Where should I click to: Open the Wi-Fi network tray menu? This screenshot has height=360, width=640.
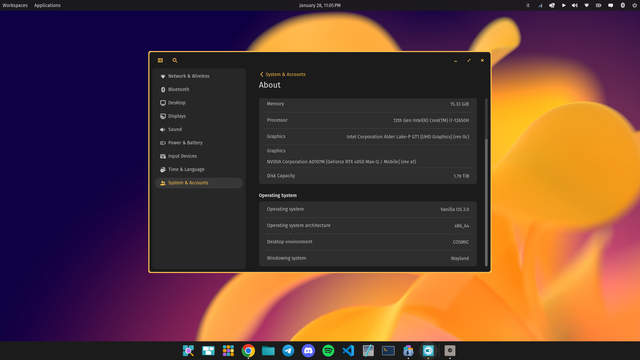587,5
